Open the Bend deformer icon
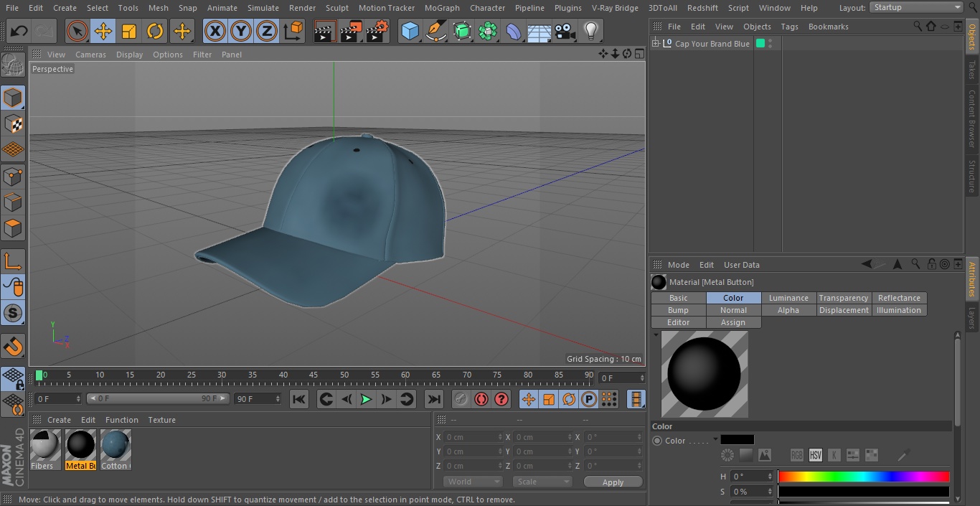 514,32
